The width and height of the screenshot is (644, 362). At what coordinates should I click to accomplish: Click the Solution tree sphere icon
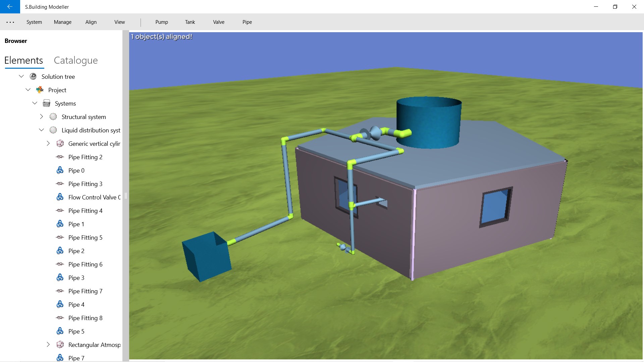[x=33, y=76]
